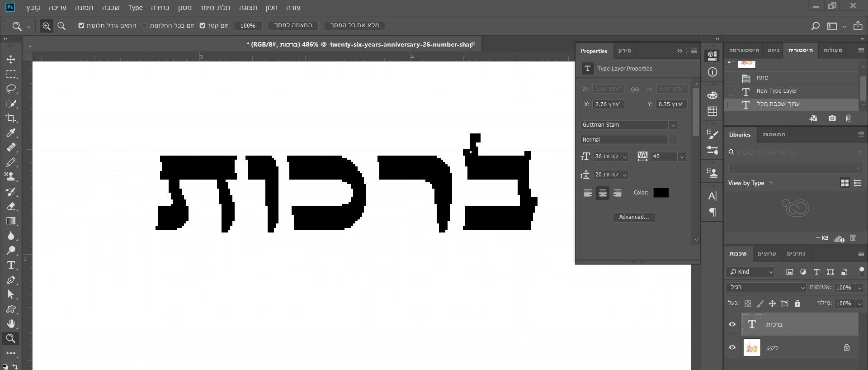Open the Type menu
Viewport: 868px width, 370px height.
coord(135,8)
